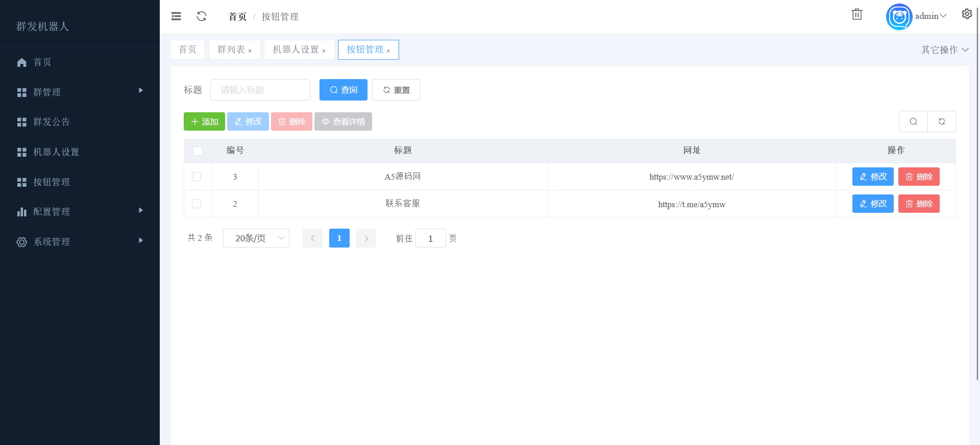Click the green 添加 button
The image size is (980, 445).
point(204,121)
